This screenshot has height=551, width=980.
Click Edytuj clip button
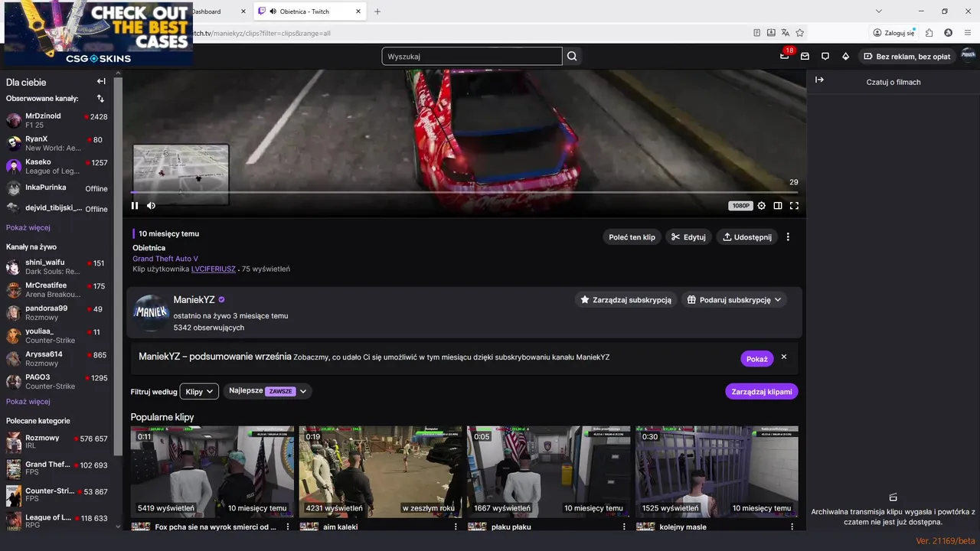click(688, 237)
